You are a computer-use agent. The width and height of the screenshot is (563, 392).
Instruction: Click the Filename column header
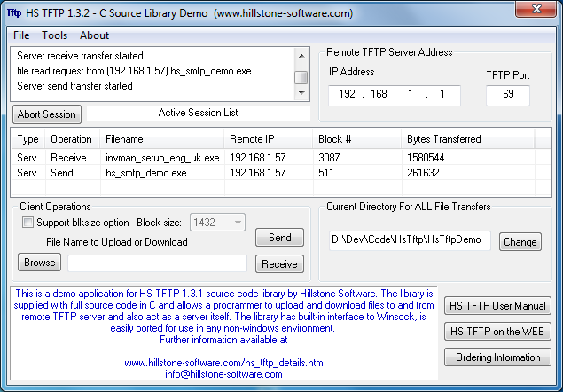click(162, 139)
